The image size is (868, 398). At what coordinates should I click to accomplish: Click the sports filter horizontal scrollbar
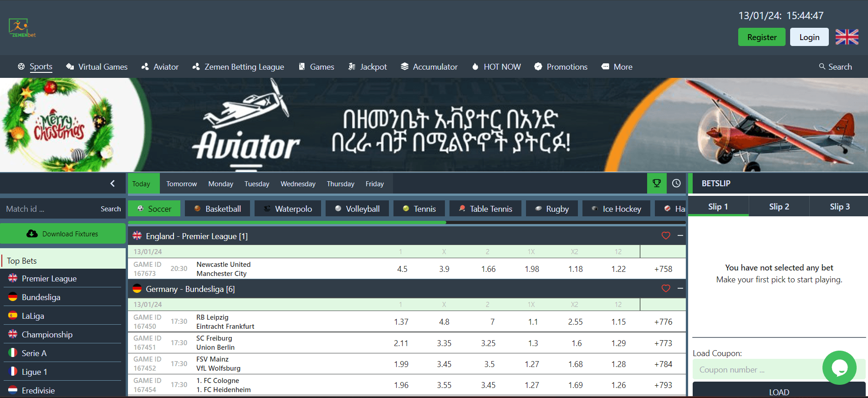tap(287, 222)
